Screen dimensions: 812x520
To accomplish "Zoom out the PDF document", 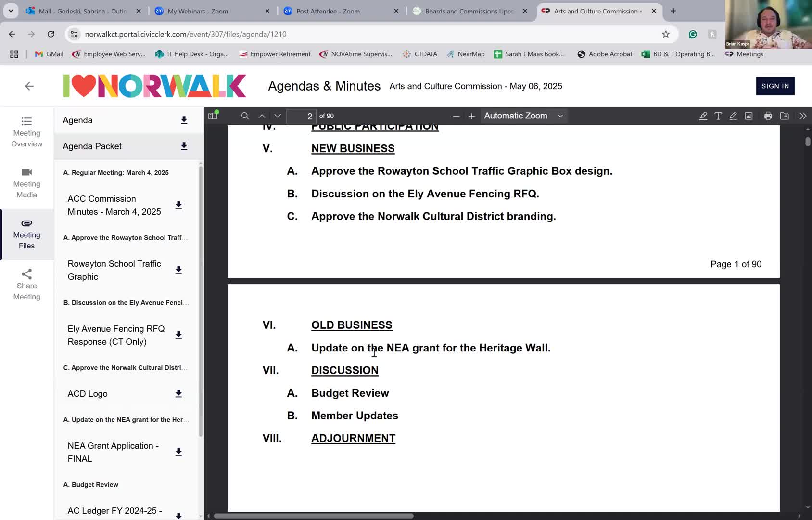I will pos(456,116).
